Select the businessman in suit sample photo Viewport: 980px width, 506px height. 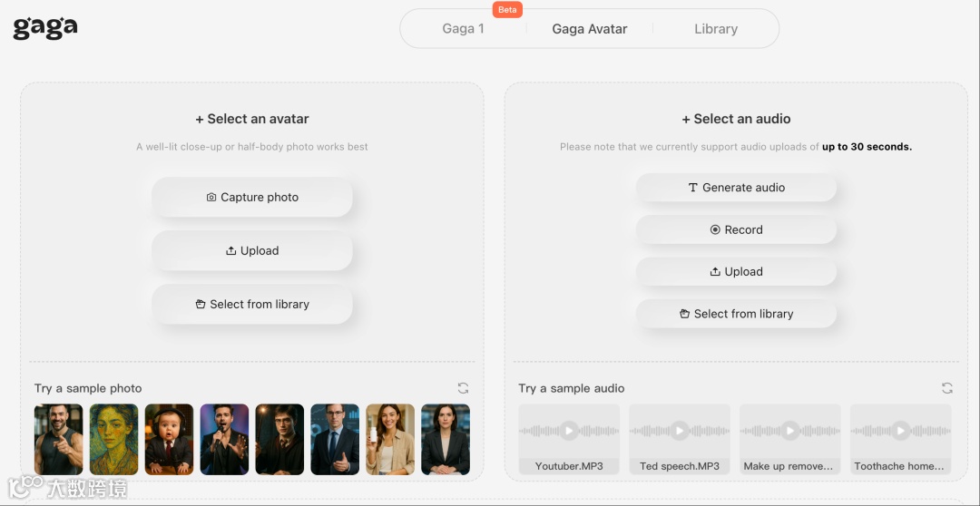tap(335, 439)
